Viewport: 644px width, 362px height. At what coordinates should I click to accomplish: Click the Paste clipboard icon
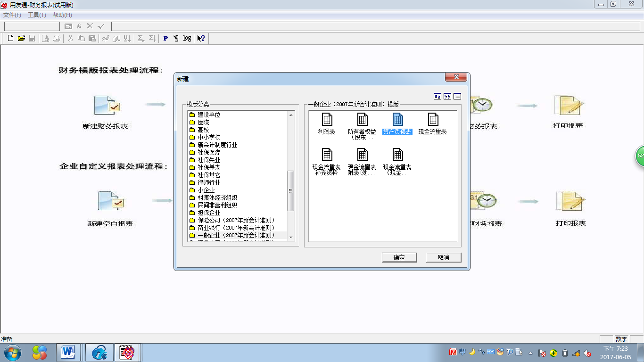(92, 38)
